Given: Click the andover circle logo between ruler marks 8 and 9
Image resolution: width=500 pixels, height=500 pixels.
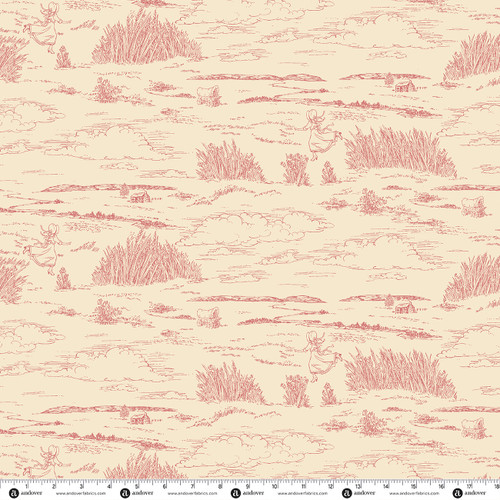Looking at the screenshot, I should click(236, 493).
